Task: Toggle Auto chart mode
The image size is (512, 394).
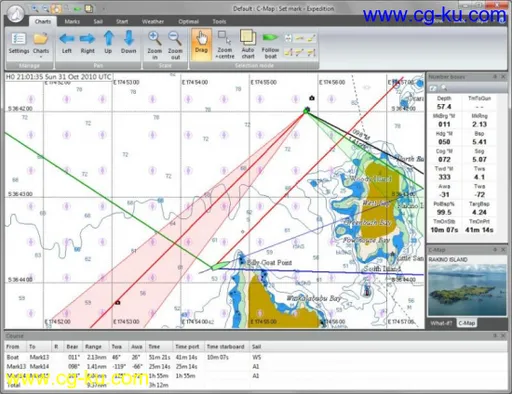Action: click(248, 45)
